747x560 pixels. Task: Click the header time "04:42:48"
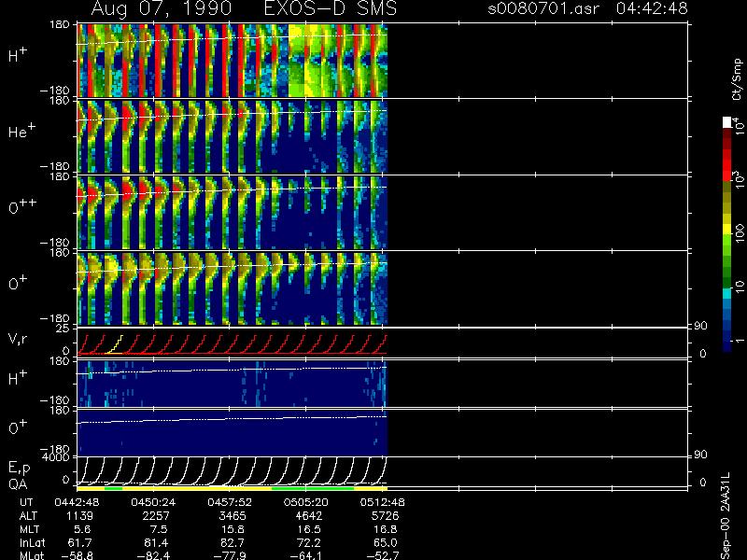(652, 8)
